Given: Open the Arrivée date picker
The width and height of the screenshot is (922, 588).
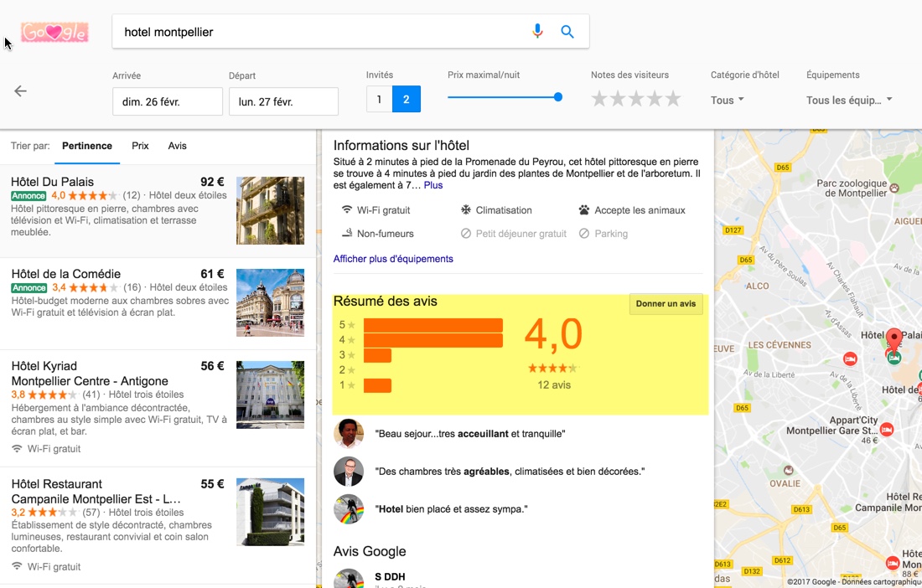Looking at the screenshot, I should 168,101.
